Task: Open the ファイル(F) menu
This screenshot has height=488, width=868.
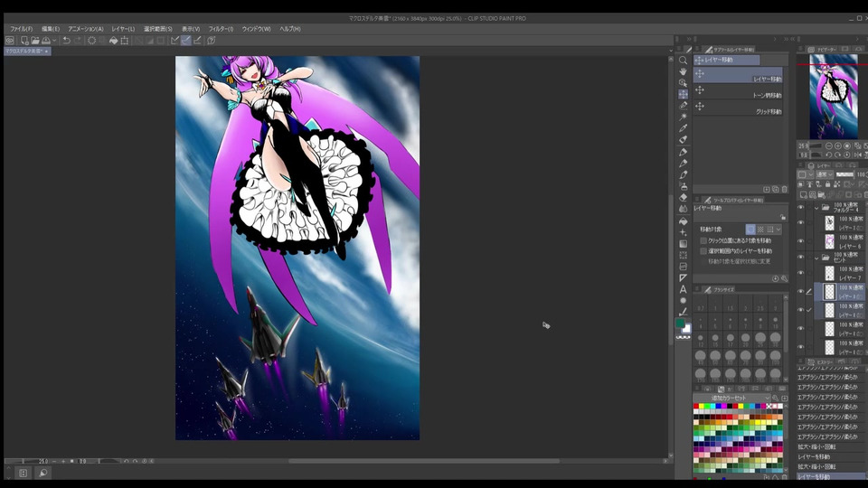Action: pos(21,29)
